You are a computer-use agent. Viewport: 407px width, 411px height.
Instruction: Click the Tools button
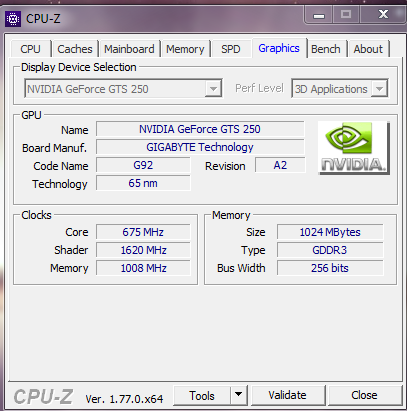pos(202,395)
